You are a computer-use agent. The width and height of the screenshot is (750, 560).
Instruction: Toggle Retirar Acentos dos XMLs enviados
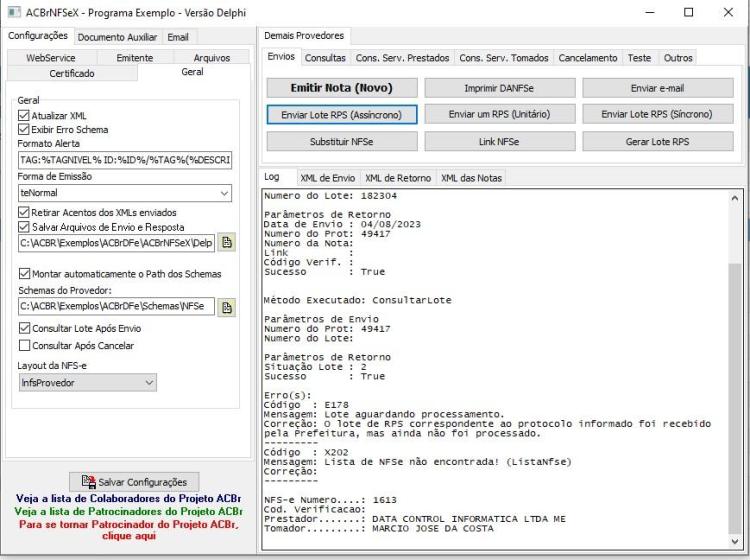(23, 212)
